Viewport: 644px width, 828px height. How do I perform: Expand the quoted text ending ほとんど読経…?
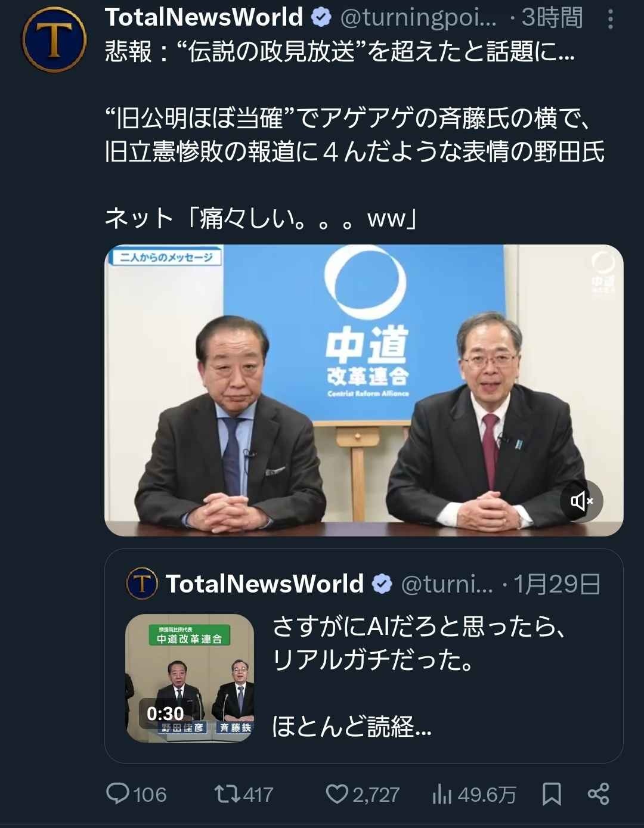[x=352, y=727]
